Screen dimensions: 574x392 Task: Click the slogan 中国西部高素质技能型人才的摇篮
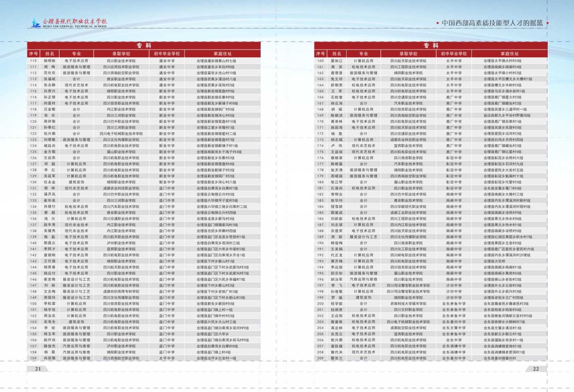tap(492, 23)
